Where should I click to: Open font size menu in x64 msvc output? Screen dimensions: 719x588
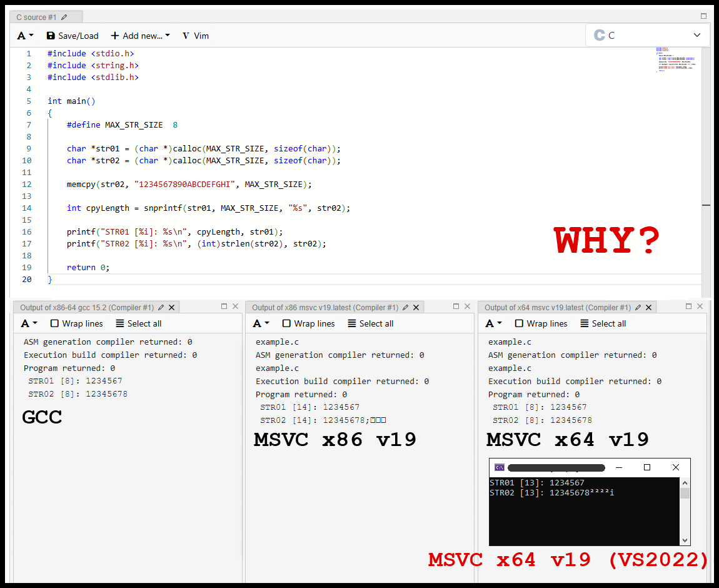493,323
